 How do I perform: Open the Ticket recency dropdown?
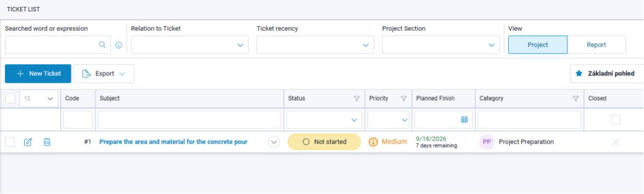[316, 45]
